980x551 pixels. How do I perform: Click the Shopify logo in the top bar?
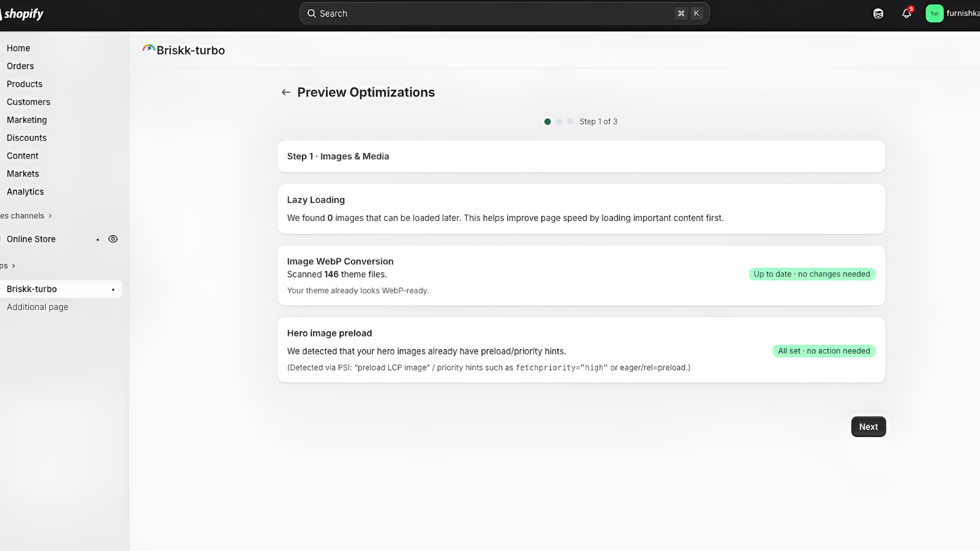22,13
